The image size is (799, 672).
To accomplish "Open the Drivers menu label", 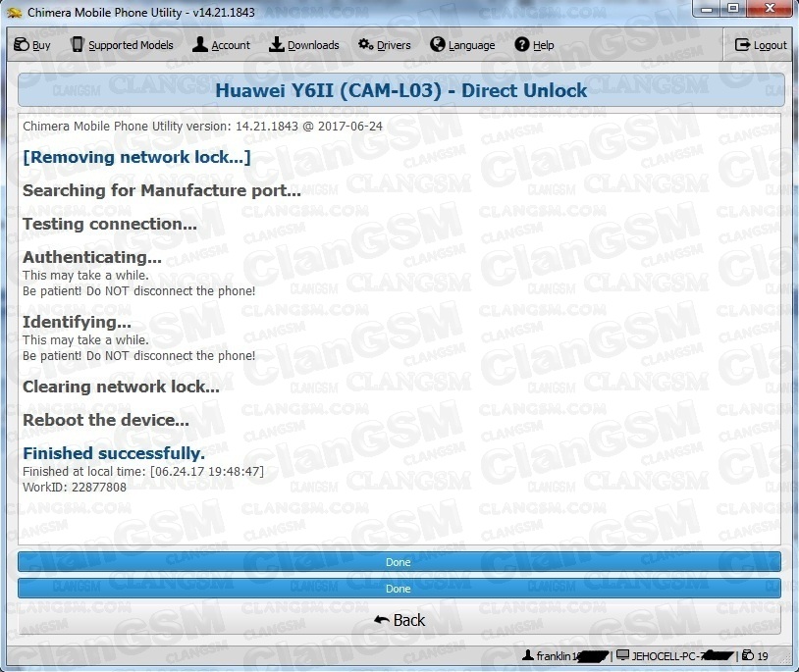I will [x=394, y=45].
